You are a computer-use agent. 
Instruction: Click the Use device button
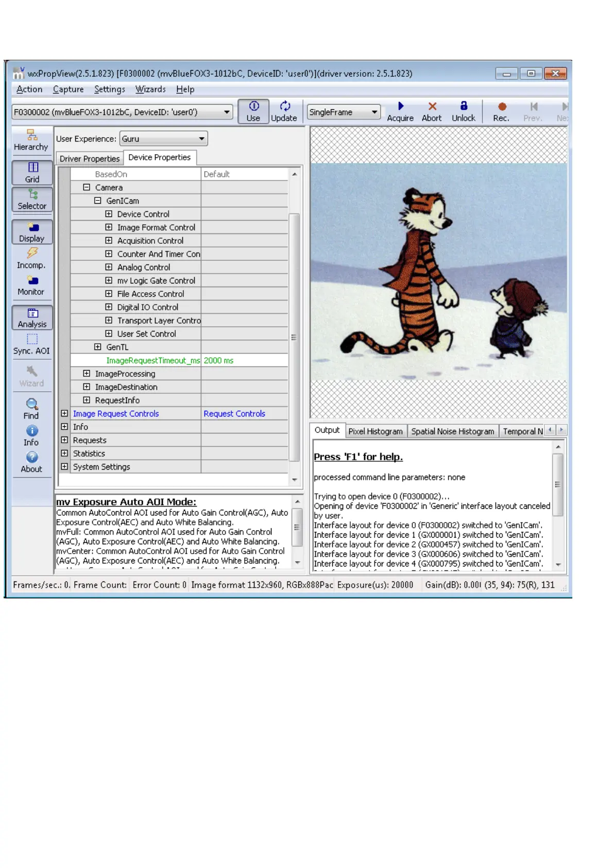point(253,111)
